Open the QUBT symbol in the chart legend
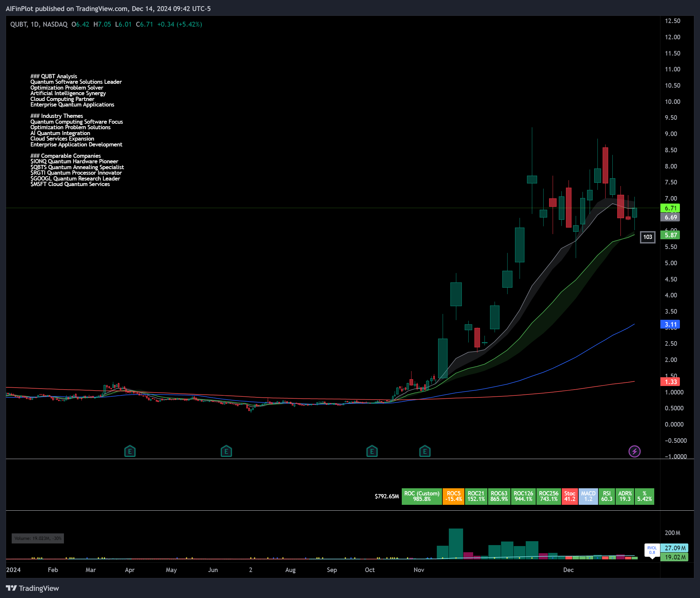700x598 pixels. (18, 24)
